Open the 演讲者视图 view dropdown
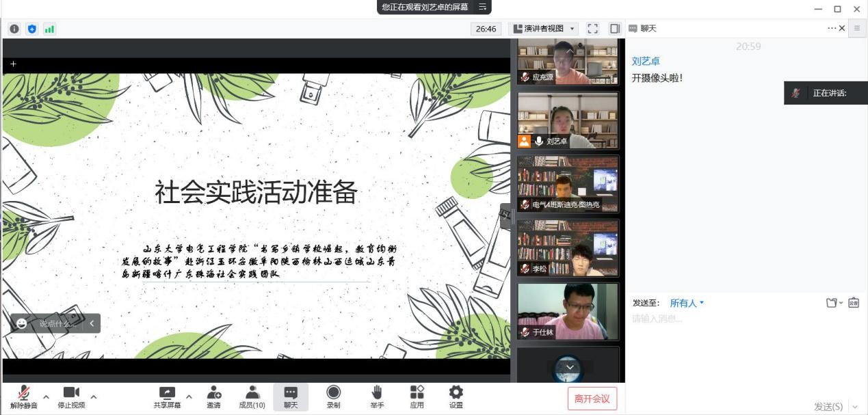Screen dimensions: 868x415 [544, 29]
